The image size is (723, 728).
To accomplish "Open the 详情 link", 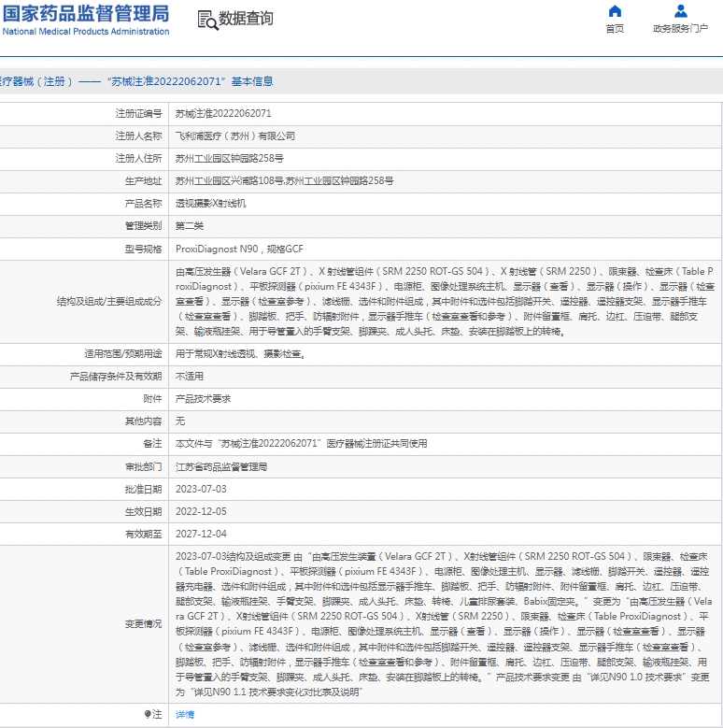I will [185, 715].
